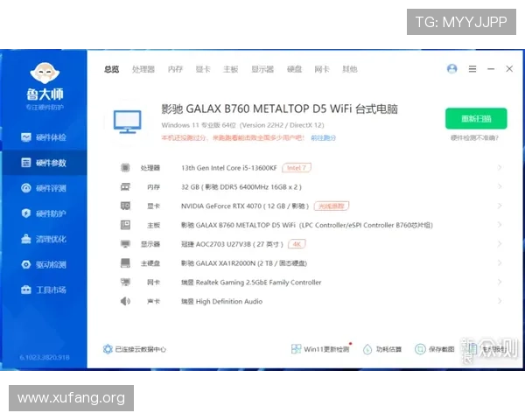
Task: Open 清理优化 sidebar section
Action: click(x=44, y=239)
